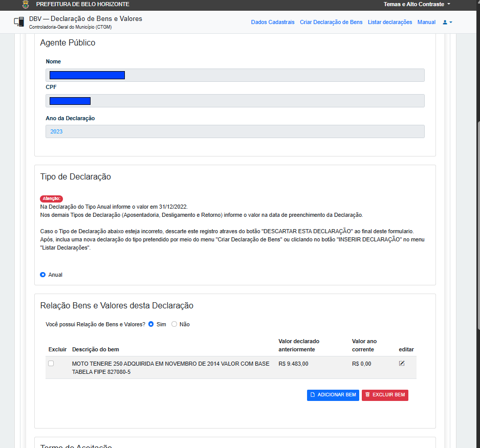This screenshot has width=480, height=448.
Task: Tick the Excluir checkbox for Moto Tenere
Action: click(51, 363)
